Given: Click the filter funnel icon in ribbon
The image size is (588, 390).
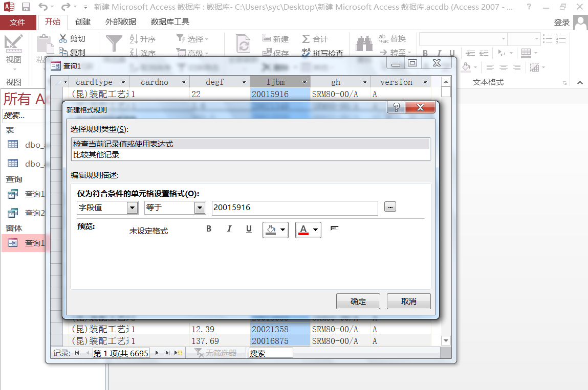Looking at the screenshot, I should 114,44.
